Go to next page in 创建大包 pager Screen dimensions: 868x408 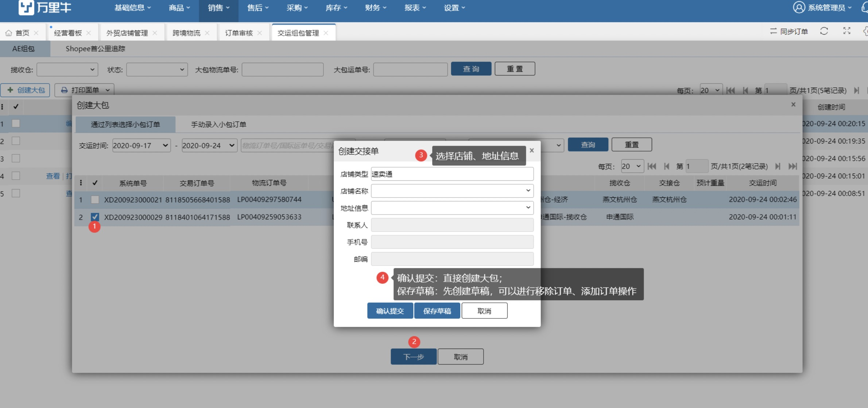[778, 166]
